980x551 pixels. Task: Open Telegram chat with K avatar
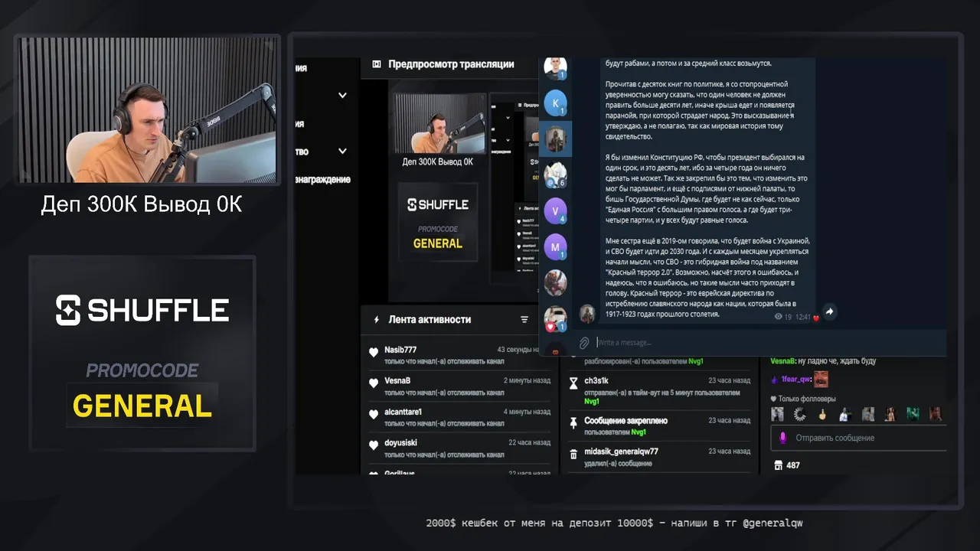(x=555, y=103)
